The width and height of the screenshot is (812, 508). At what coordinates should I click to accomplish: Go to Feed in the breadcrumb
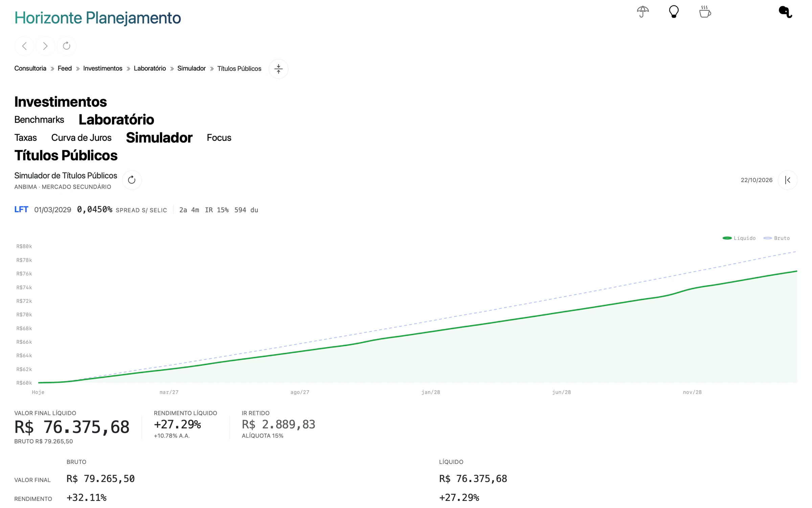[x=65, y=68]
